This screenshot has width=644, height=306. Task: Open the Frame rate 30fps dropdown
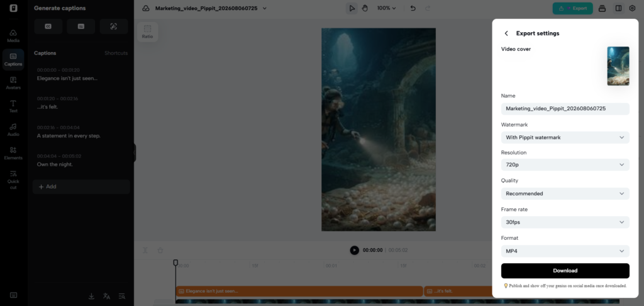[565, 222]
